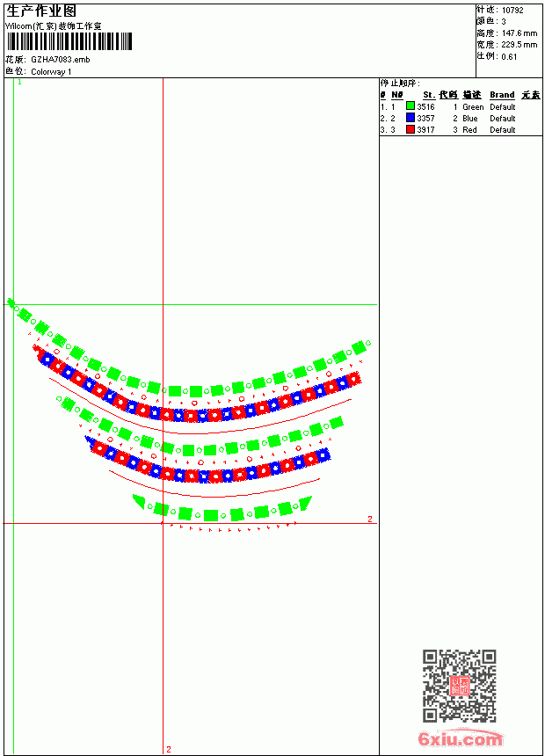Click the St. column header in the stop sequence

tap(429, 95)
